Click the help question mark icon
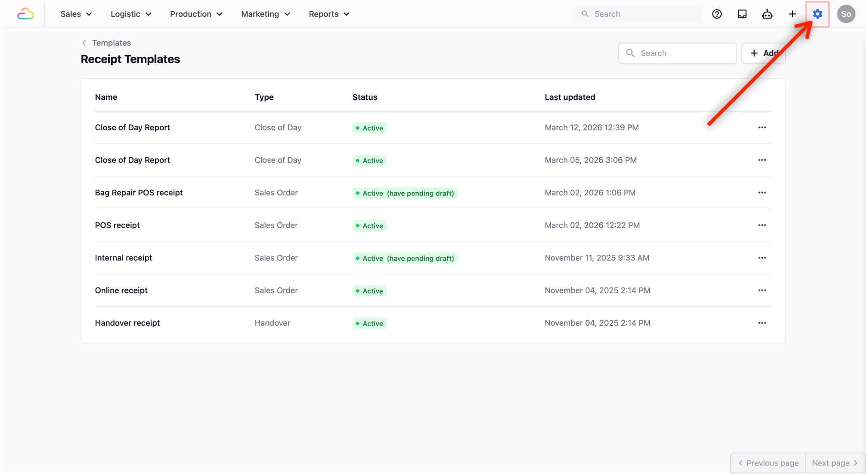 pos(717,14)
